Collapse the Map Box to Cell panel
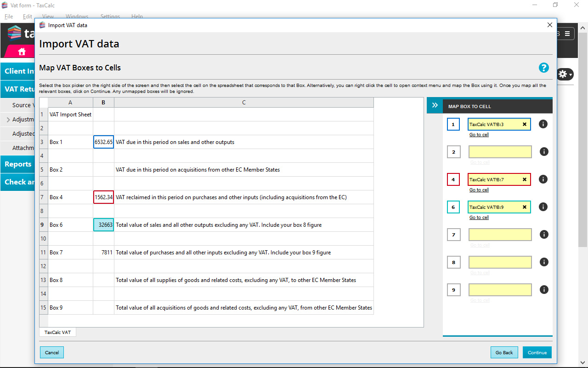Viewport: 588px width, 368px height. coord(435,105)
